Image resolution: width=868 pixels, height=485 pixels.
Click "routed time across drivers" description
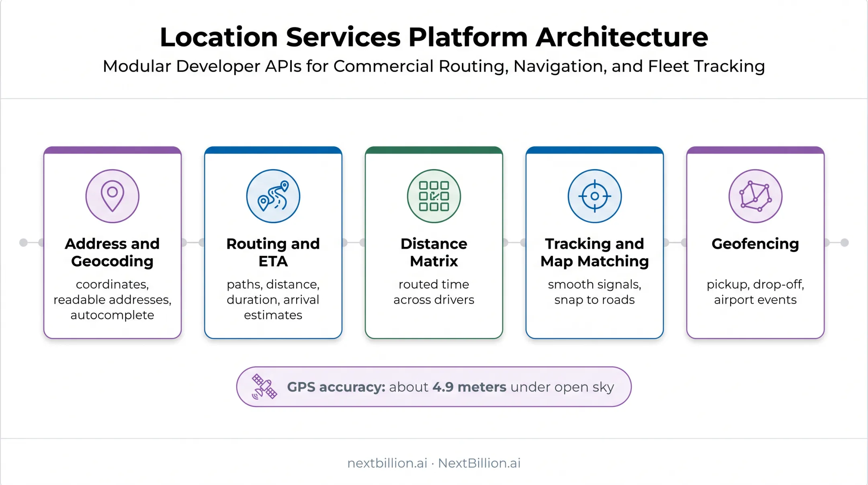point(434,292)
